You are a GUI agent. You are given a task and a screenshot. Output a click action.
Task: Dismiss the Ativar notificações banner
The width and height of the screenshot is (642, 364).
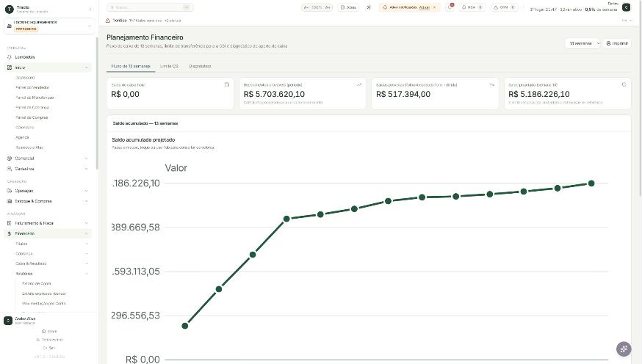434,7
